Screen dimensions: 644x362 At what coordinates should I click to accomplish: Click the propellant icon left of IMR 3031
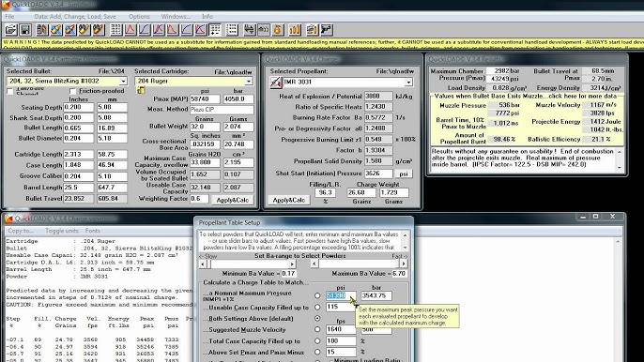point(276,83)
